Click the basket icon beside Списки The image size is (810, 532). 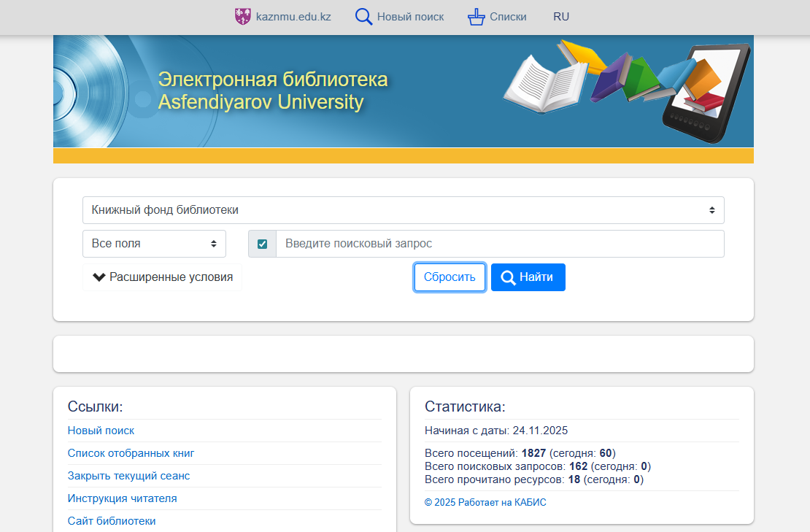[477, 17]
